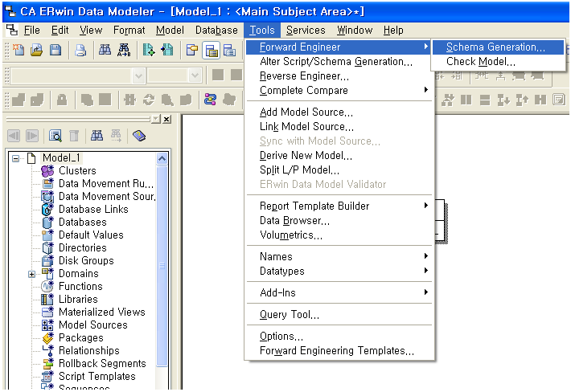Click the Database Links icon in tree
The image size is (571, 392).
tap(47, 209)
